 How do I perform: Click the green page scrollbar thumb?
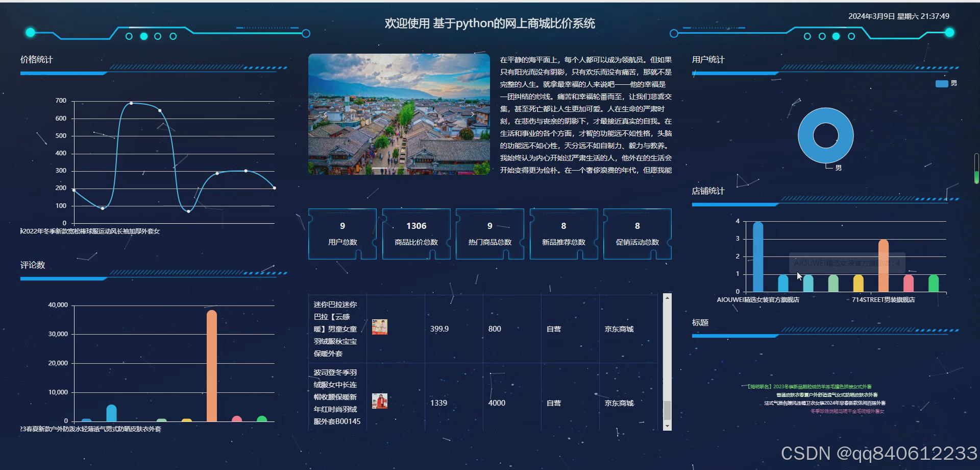[x=976, y=177]
